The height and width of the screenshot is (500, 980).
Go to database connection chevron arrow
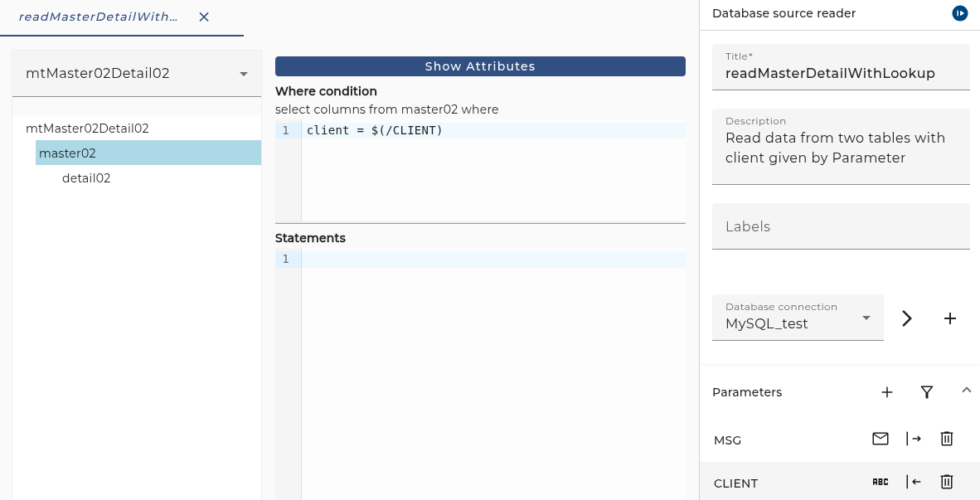(907, 318)
